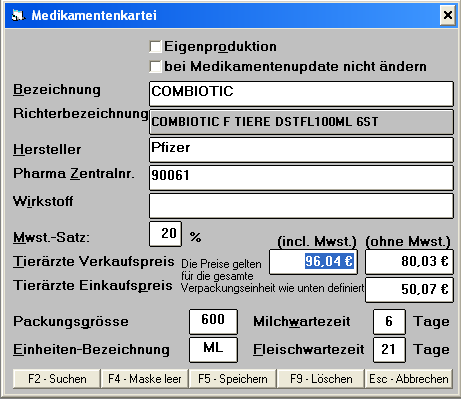Cancel with Esc - Abbrechen button

click(x=409, y=379)
